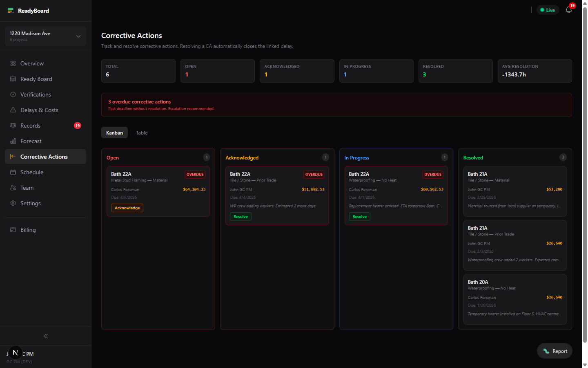
Task: Resolve the Waterproofing No Heat action
Action: (359, 216)
